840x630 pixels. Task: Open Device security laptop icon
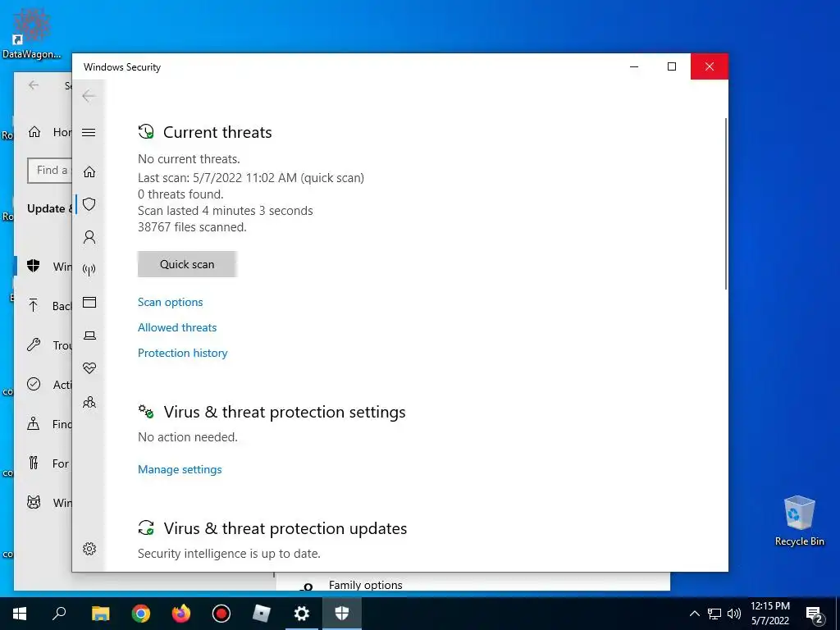tap(89, 336)
